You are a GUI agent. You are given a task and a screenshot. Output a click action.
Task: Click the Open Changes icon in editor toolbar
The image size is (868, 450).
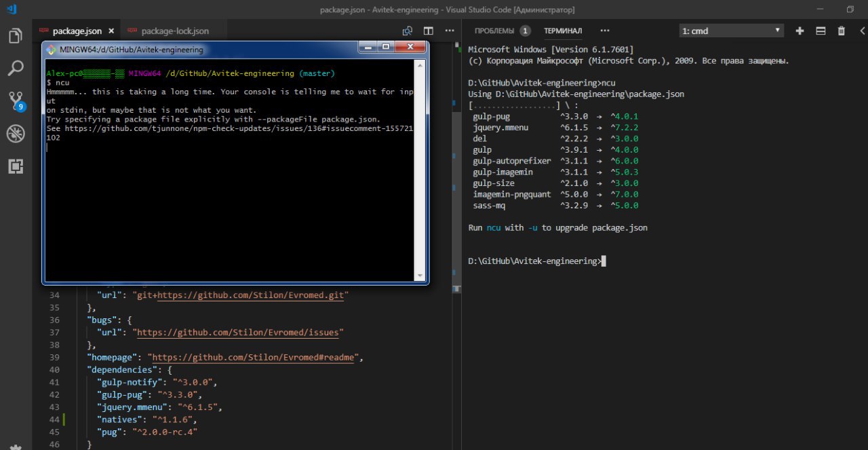(408, 31)
